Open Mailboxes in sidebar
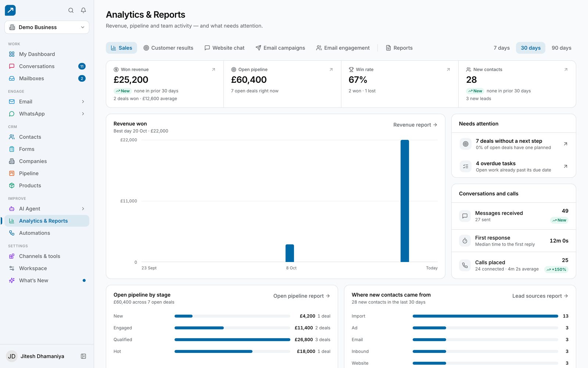This screenshot has height=368, width=588. (47, 78)
